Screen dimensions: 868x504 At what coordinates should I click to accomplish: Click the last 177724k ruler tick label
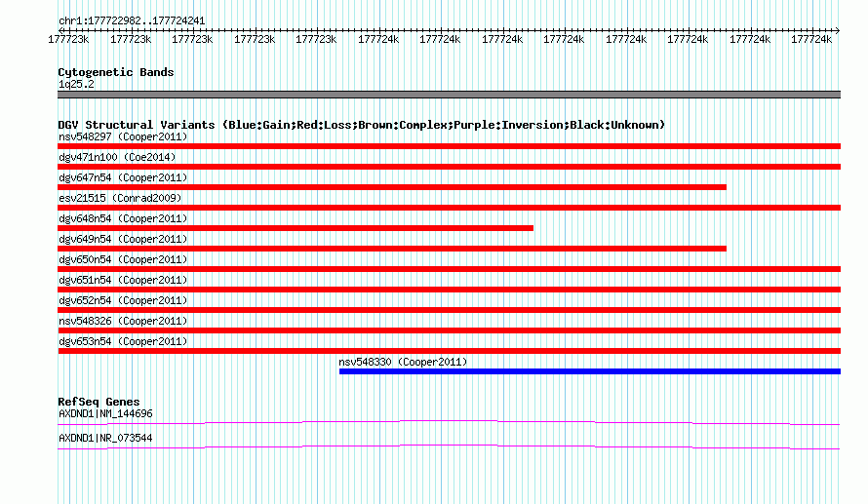point(811,39)
